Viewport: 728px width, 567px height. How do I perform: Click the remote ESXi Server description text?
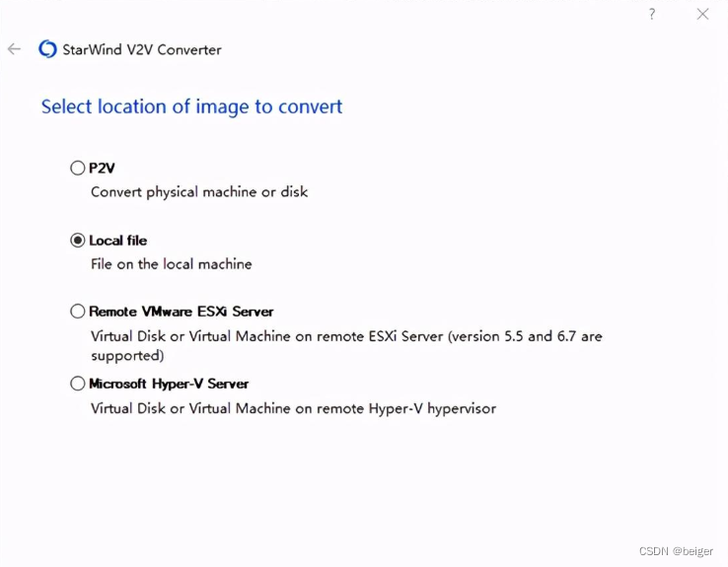[x=345, y=336]
